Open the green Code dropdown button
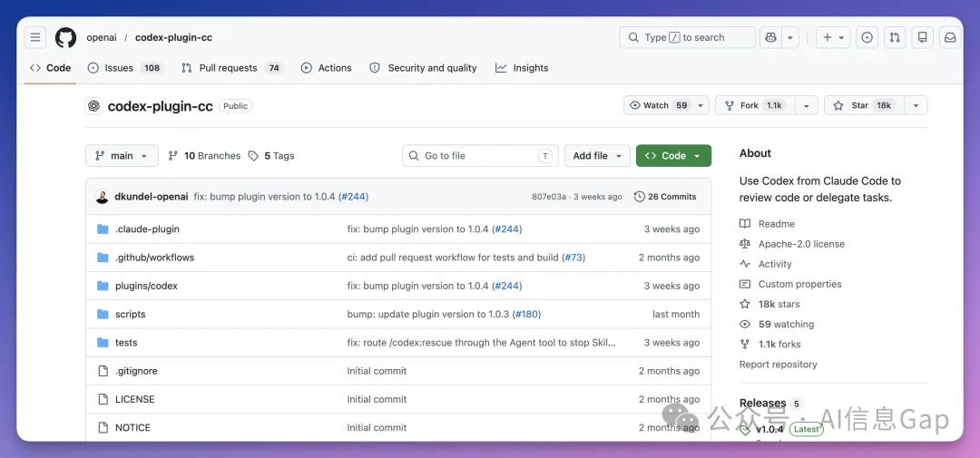This screenshot has height=458, width=980. pyautogui.click(x=673, y=156)
